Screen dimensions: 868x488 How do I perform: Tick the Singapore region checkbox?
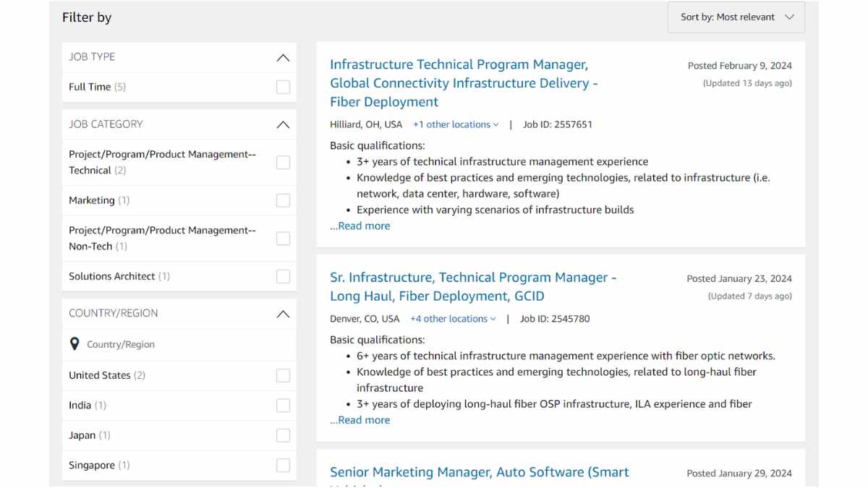point(283,465)
